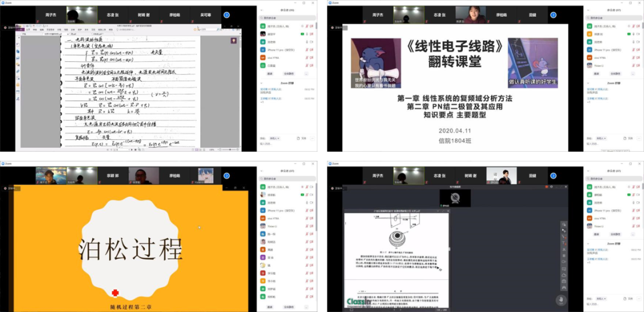Viewport: 644px width, 312px height.
Task: Collapse the Zoom 群聊 panel in the top-right window
Action: [588, 82]
